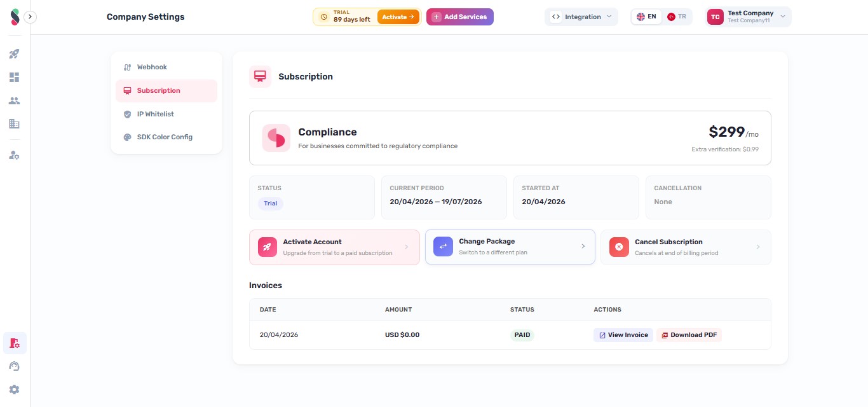Click the current period date range
Screen dimensions: 868x407
[436, 202]
